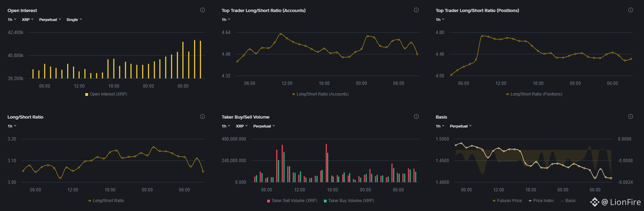Toggle the Futures Price legend series
The height and width of the screenshot is (211, 644).
point(507,201)
